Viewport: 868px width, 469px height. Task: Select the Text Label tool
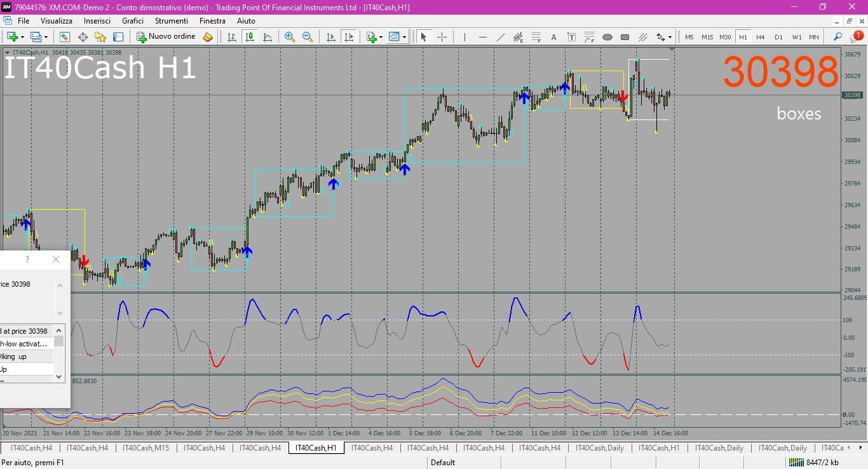(x=571, y=37)
